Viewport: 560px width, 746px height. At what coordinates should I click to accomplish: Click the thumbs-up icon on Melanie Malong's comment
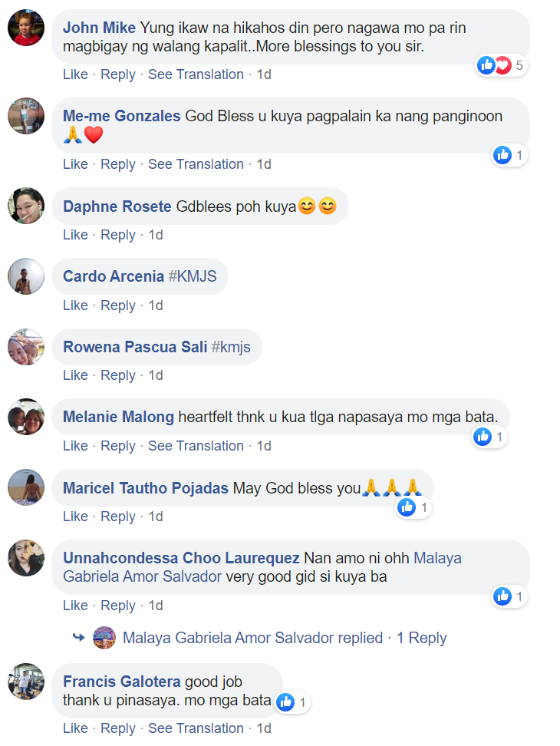pos(482,436)
